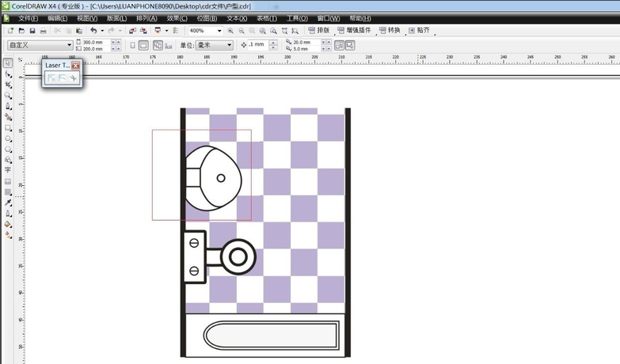Click a purple floor tile on canvas
This screenshot has height=364, width=620.
coord(277,127)
